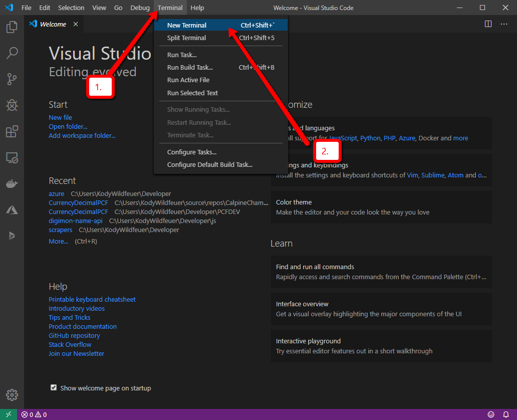Open the Manage gear icon

click(x=12, y=394)
